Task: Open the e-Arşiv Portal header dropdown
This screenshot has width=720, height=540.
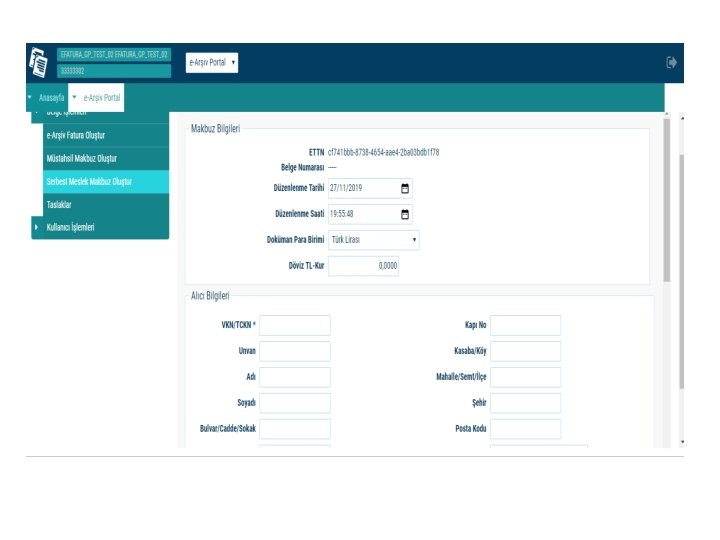Action: pos(212,62)
